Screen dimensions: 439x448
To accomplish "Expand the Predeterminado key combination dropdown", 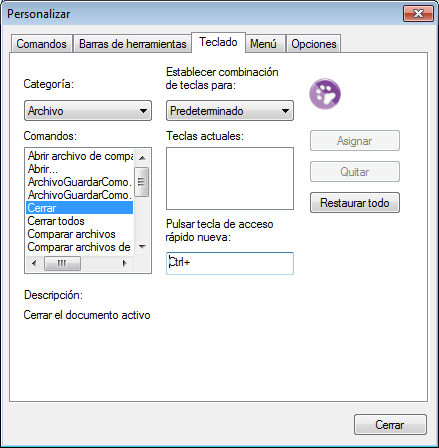I will point(230,111).
